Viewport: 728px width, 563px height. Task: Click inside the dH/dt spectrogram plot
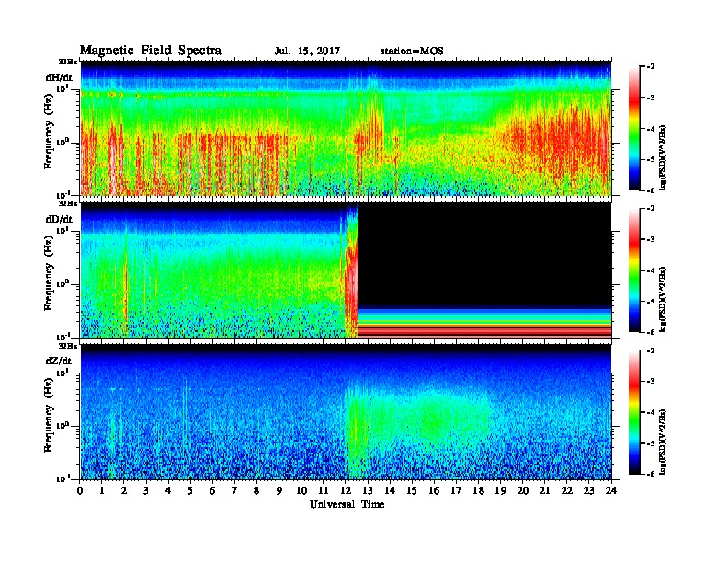pos(346,128)
